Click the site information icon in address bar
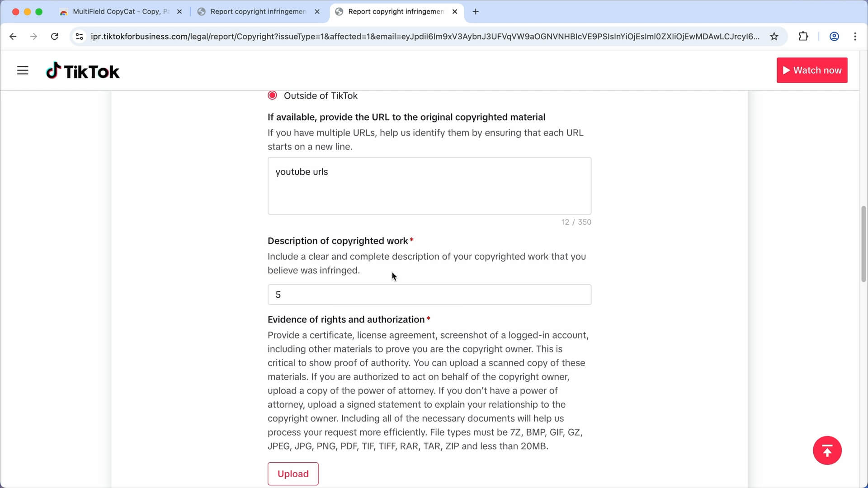Viewport: 868px width, 488px height. point(79,37)
